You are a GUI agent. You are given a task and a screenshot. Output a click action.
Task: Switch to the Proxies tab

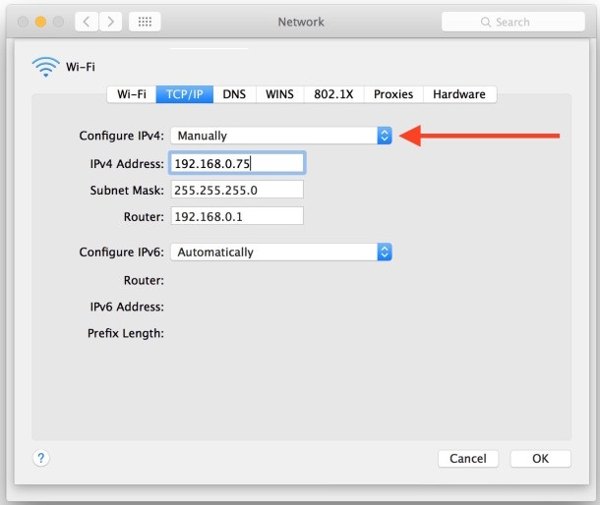(x=393, y=94)
